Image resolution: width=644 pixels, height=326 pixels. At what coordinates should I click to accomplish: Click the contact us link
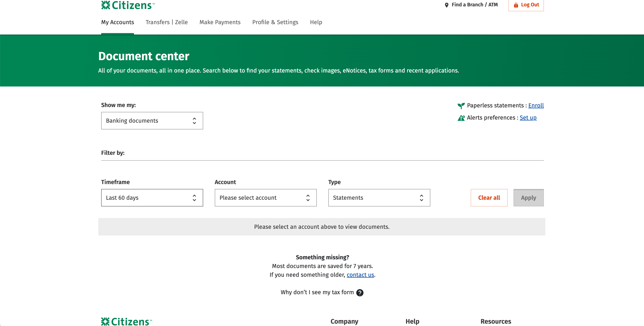click(x=360, y=275)
